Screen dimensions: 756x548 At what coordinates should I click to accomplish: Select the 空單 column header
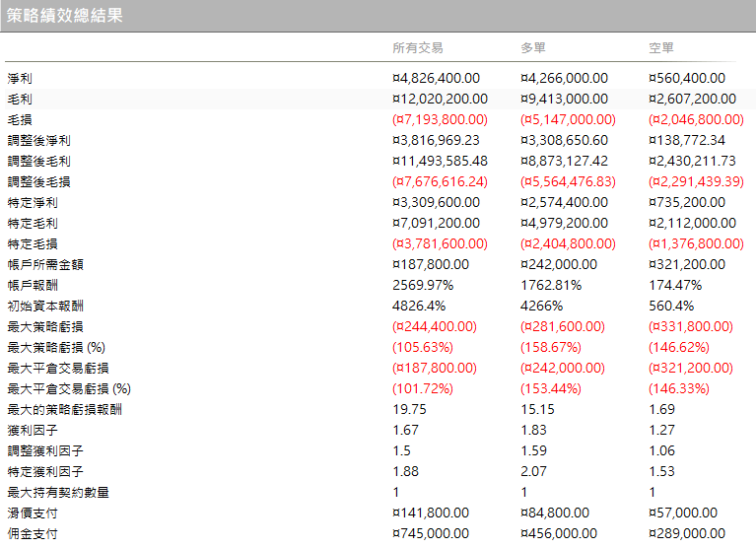(x=661, y=48)
